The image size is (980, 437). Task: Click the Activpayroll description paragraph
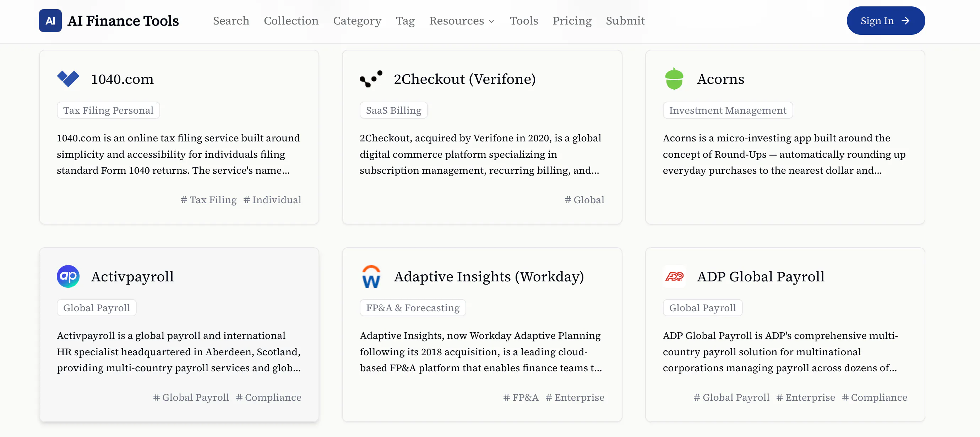tap(178, 352)
